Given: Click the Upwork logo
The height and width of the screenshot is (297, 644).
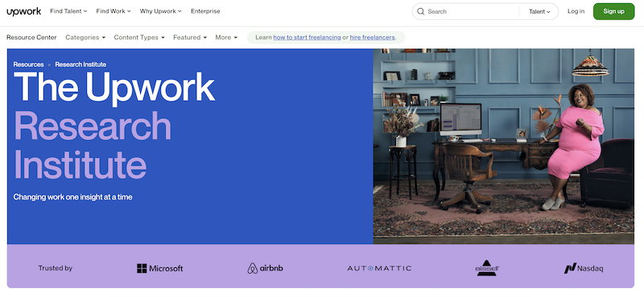Looking at the screenshot, I should [x=24, y=11].
